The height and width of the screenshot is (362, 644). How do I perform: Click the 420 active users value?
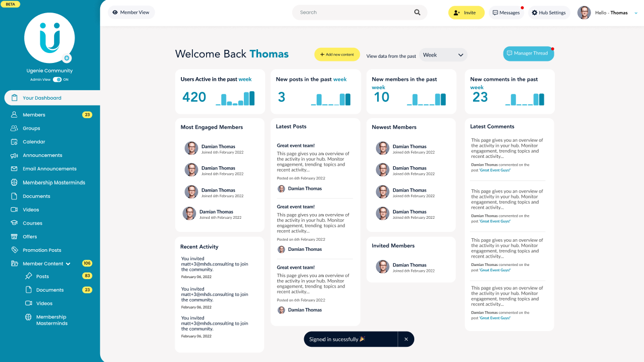[194, 97]
